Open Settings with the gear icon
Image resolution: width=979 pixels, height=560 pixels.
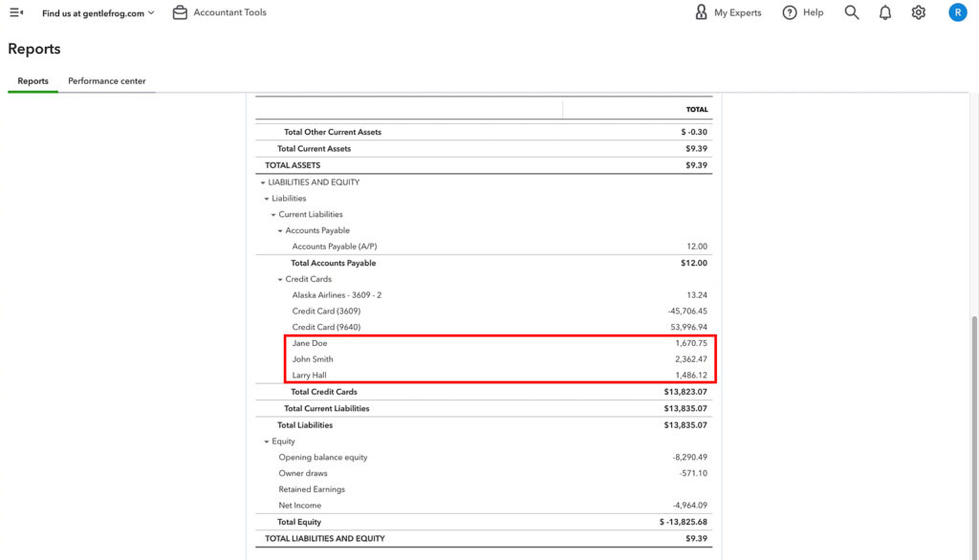click(x=918, y=12)
